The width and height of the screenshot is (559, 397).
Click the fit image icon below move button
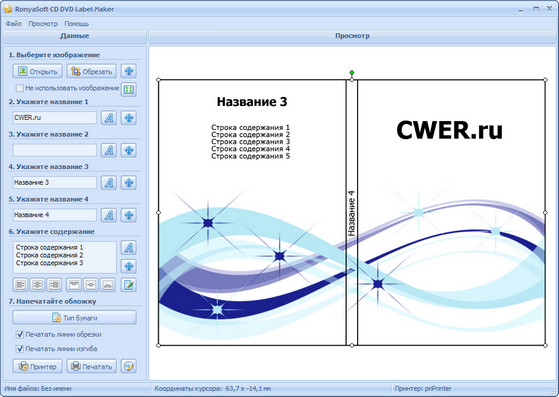(129, 89)
